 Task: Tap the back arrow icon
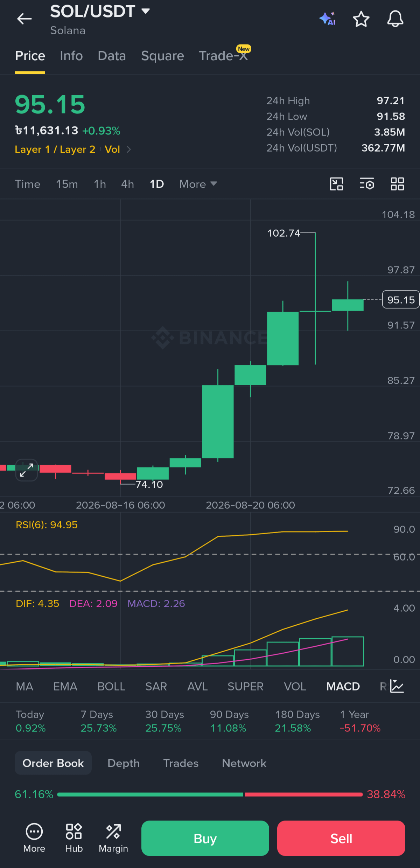click(24, 19)
